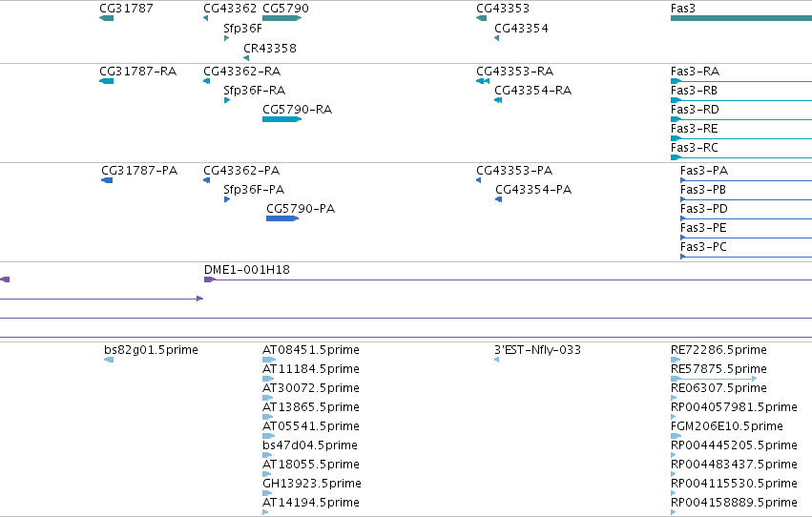This screenshot has width=812, height=517.
Task: Open the 3'EST-Nfly-033 label
Action: pyautogui.click(x=537, y=350)
